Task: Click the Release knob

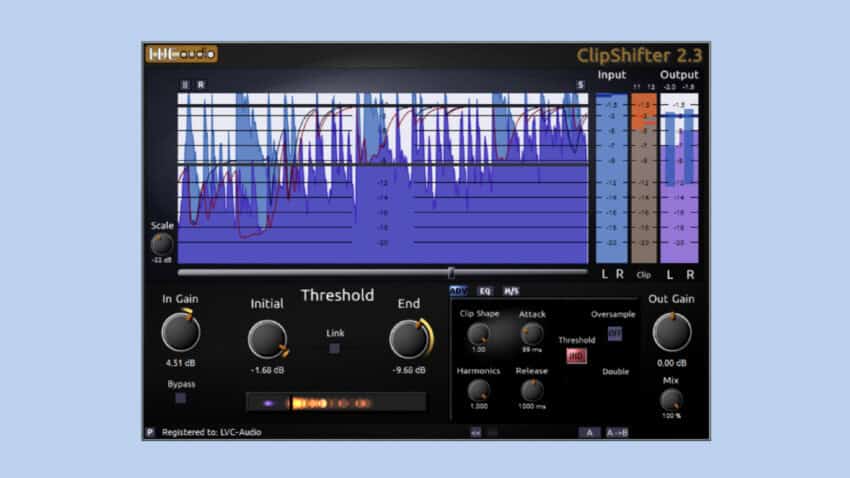Action: tap(532, 390)
